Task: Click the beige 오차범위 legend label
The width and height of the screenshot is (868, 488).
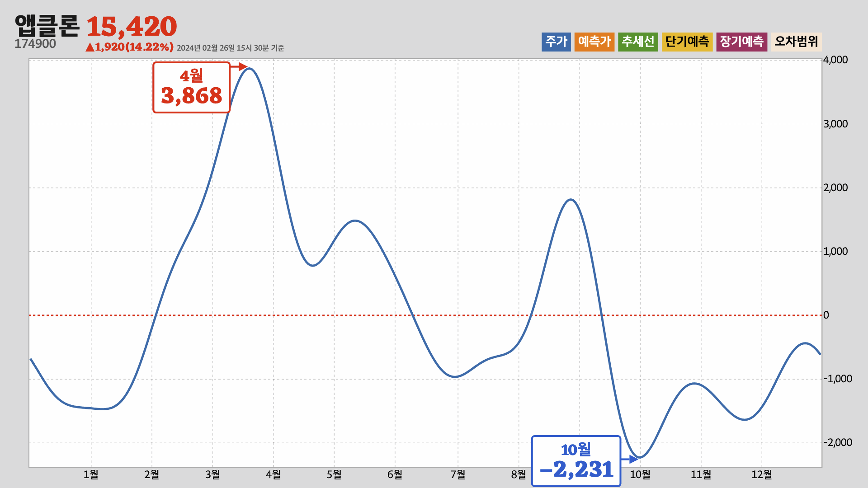Action: tap(796, 42)
